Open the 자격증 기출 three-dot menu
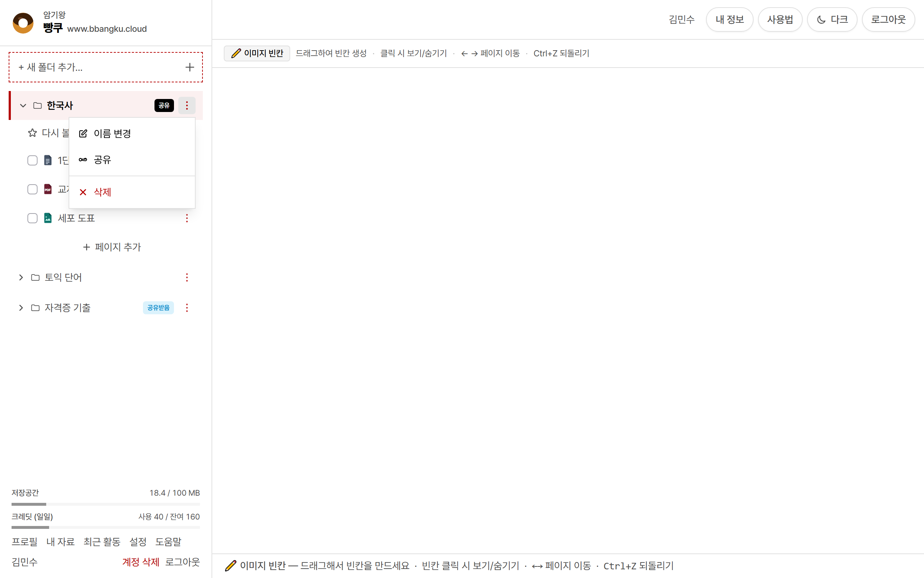Screen dimensions: 924x578 pos(187,308)
